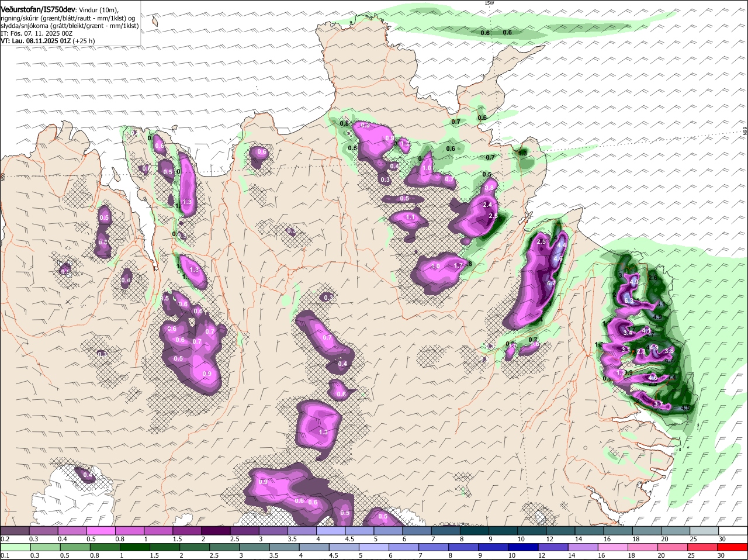Select the lower legend pale green swatch above 0.1
Screen dimensions: 748x560
(15, 547)
